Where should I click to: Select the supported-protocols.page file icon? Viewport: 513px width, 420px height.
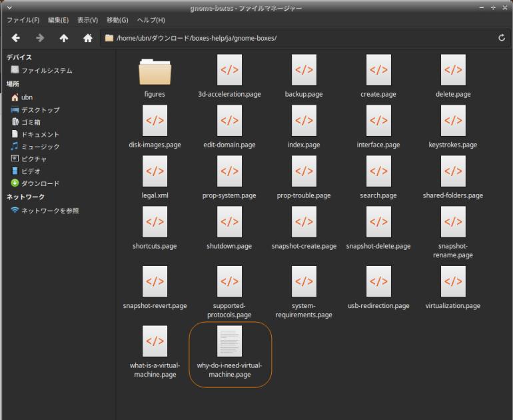(x=229, y=281)
